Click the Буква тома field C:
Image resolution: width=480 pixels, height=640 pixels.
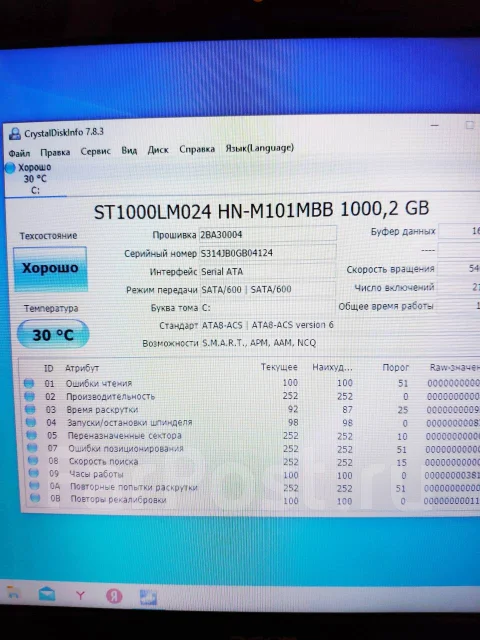[x=268, y=307]
